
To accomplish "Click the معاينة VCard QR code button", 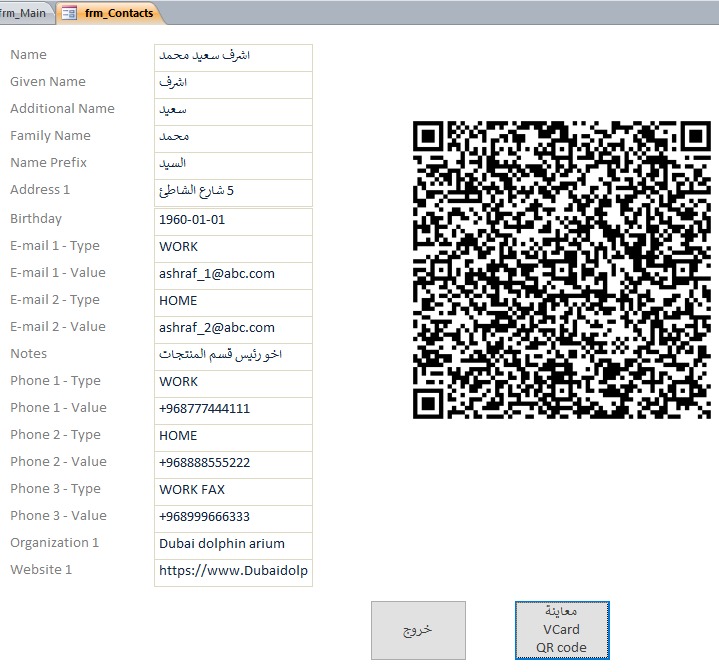I will click(x=562, y=631).
